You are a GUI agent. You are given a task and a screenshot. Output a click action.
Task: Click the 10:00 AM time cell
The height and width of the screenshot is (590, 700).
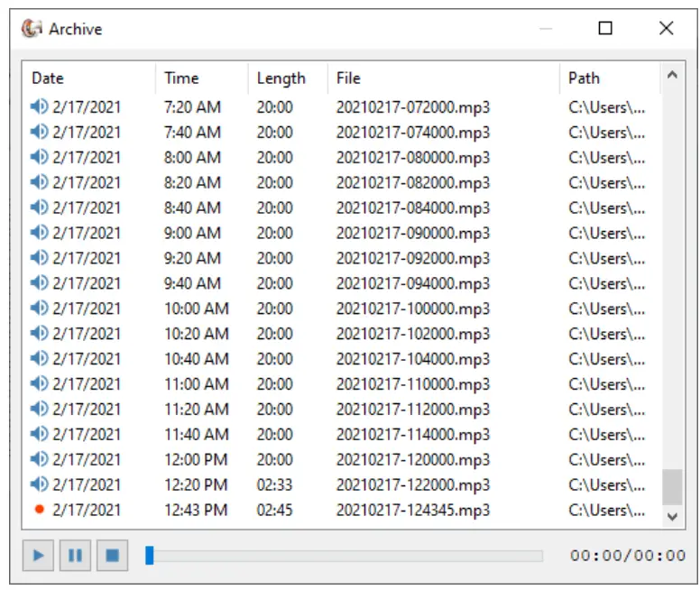click(x=197, y=309)
